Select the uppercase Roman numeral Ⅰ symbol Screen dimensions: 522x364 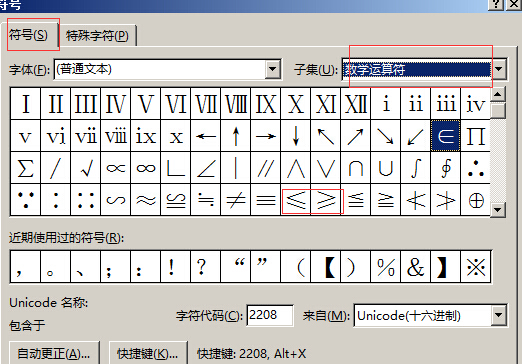(26, 104)
